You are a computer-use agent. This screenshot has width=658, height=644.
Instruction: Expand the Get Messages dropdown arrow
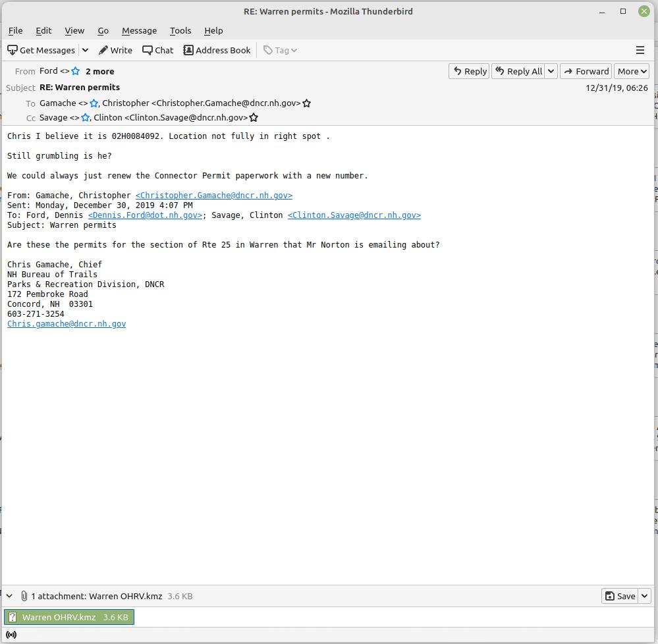(85, 50)
